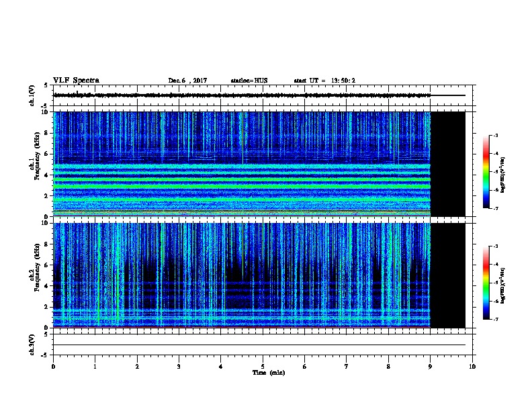Click the "VLF Spectra" plot title
The image size is (532, 411).
click(x=76, y=81)
